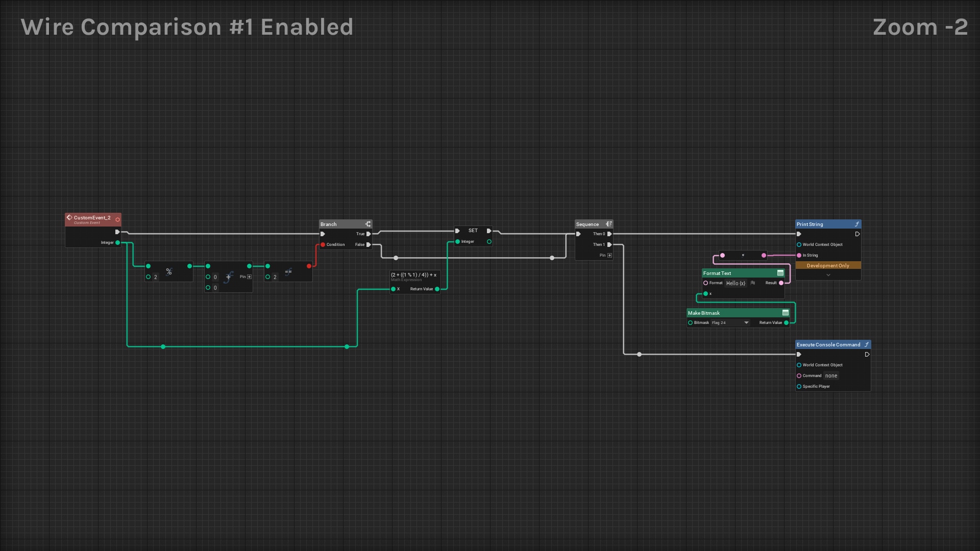
Task: Click Add Pin on the Sequence node
Action: [x=610, y=255]
